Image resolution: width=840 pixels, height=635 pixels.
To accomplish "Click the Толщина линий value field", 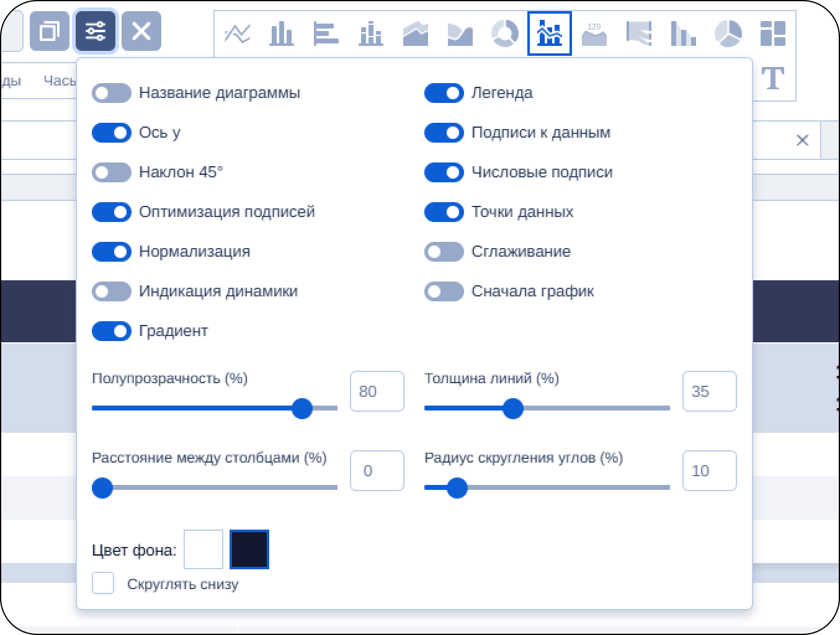I will click(709, 391).
